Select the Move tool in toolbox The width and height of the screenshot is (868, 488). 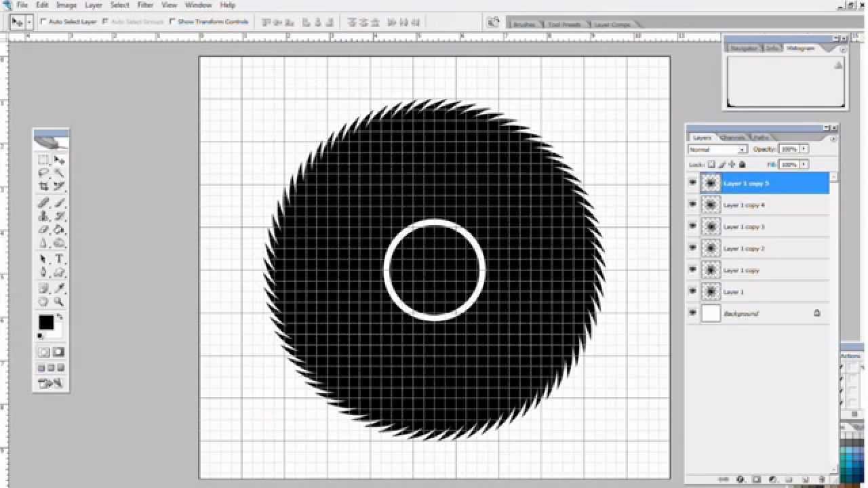tap(60, 160)
